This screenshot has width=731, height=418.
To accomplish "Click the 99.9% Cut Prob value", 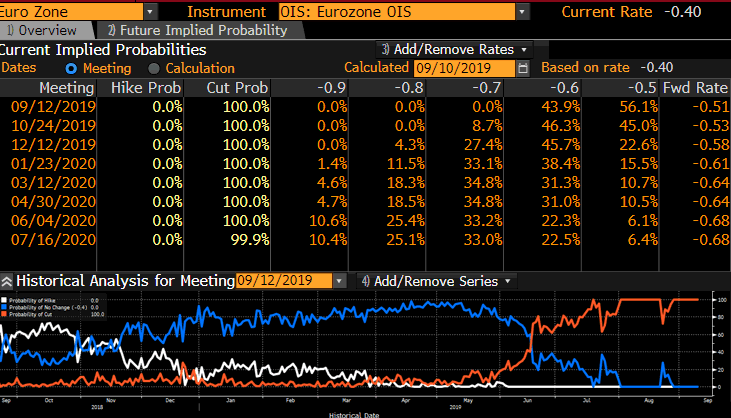I will pyautogui.click(x=250, y=240).
